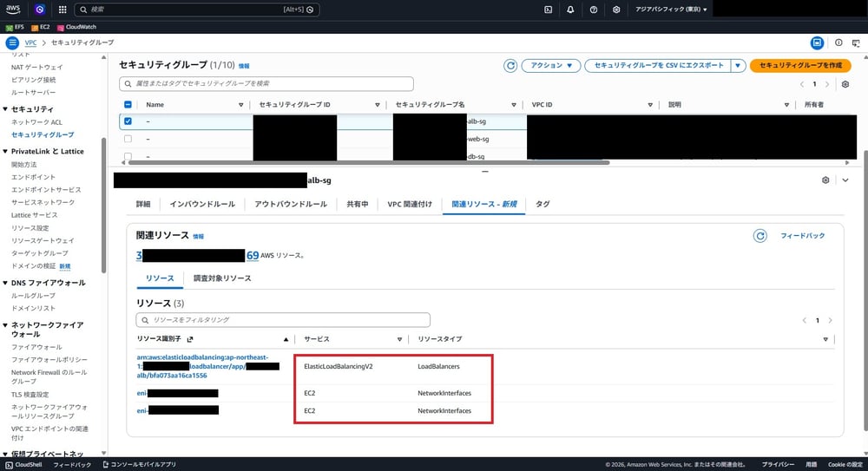Viewport: 868px width, 471px height.
Task: Select the web-sg row checkbox
Action: (128, 139)
